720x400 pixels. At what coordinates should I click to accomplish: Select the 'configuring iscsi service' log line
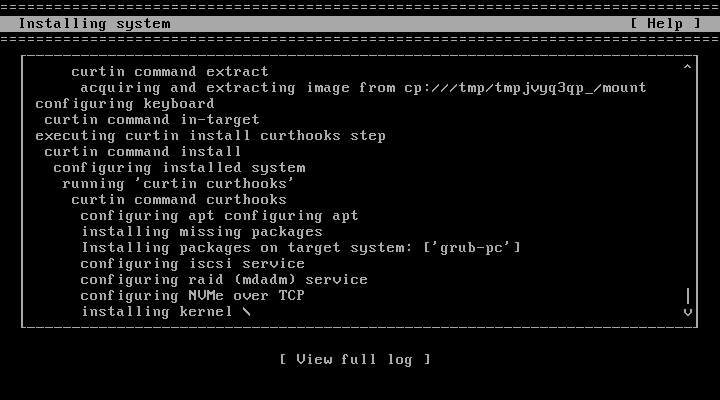point(192,264)
